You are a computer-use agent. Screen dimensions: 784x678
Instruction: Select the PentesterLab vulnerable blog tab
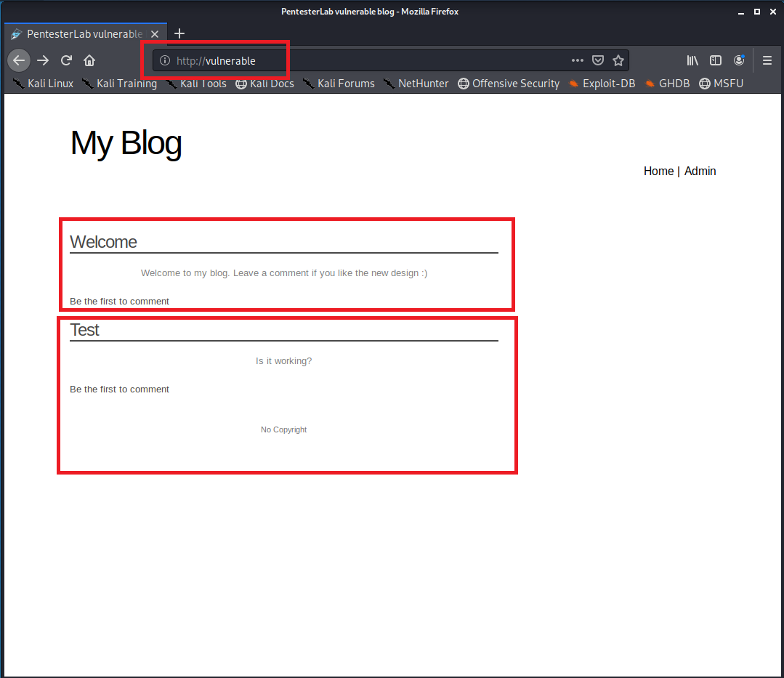point(84,34)
